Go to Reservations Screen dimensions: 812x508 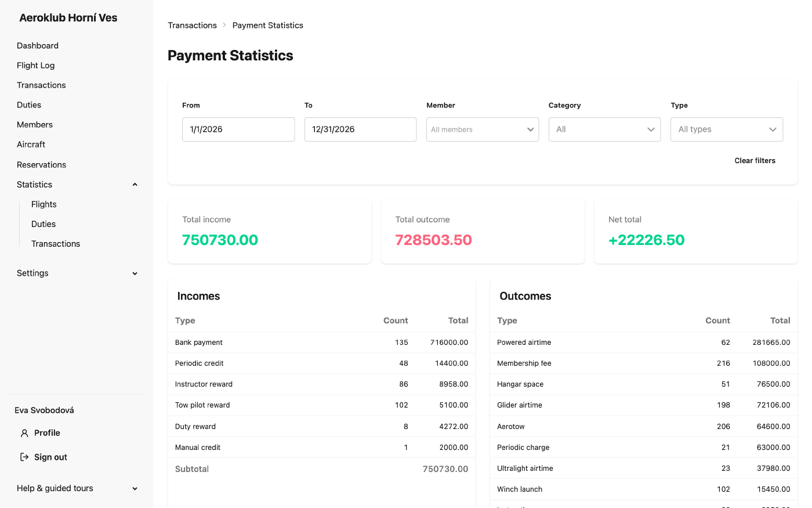point(42,165)
